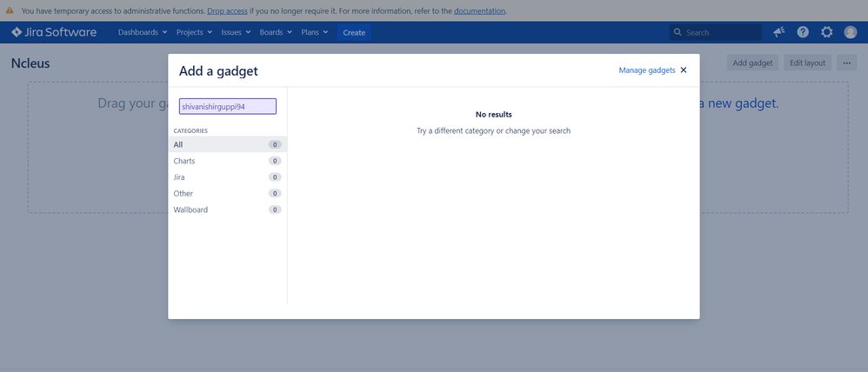The image size is (868, 372).
Task: Click the search magnifier icon in navbar
Action: click(678, 32)
